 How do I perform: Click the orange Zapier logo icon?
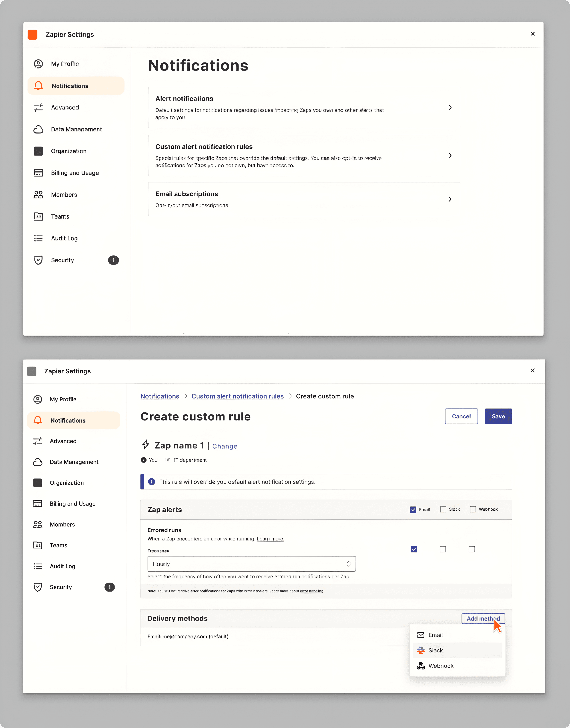click(x=32, y=34)
